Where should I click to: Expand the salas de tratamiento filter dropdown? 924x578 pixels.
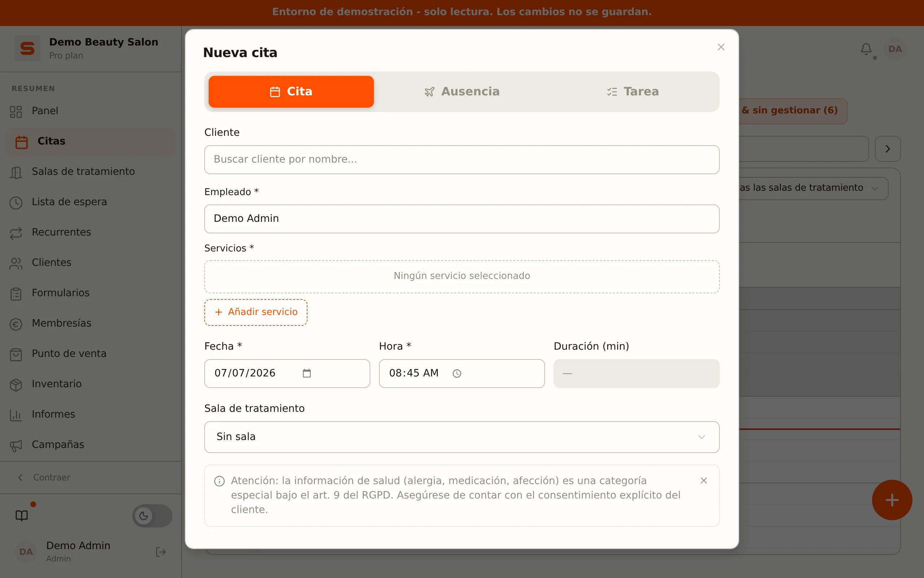[813, 188]
